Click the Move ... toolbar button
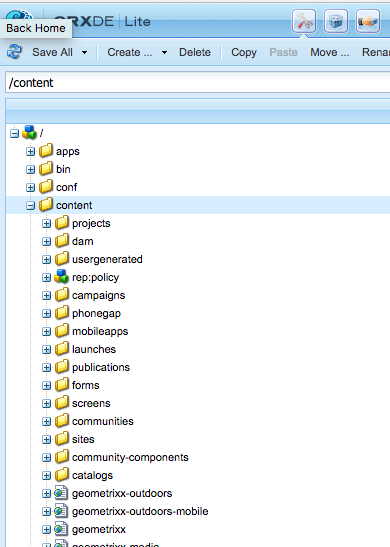This screenshot has height=547, width=390. pyautogui.click(x=330, y=52)
